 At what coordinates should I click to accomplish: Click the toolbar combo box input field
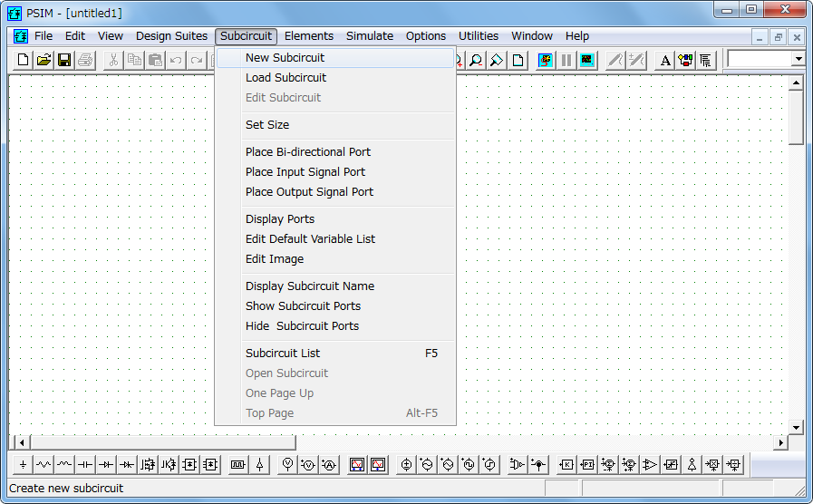pyautogui.click(x=760, y=59)
